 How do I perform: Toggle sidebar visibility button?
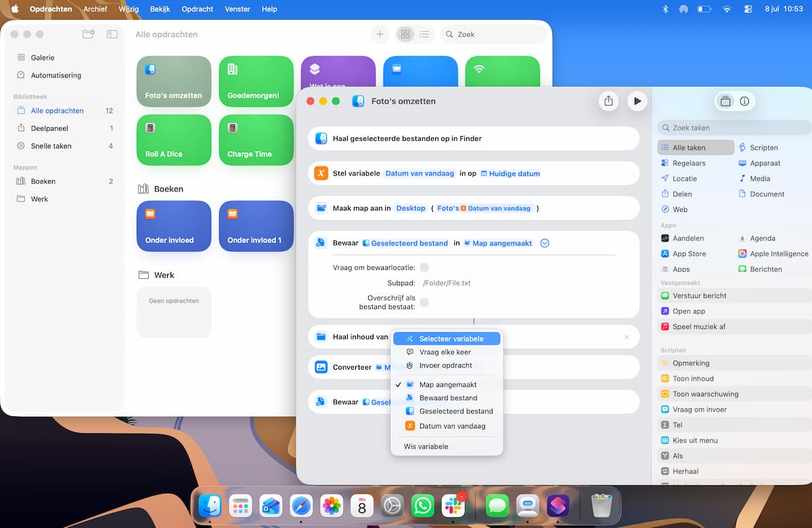112,35
